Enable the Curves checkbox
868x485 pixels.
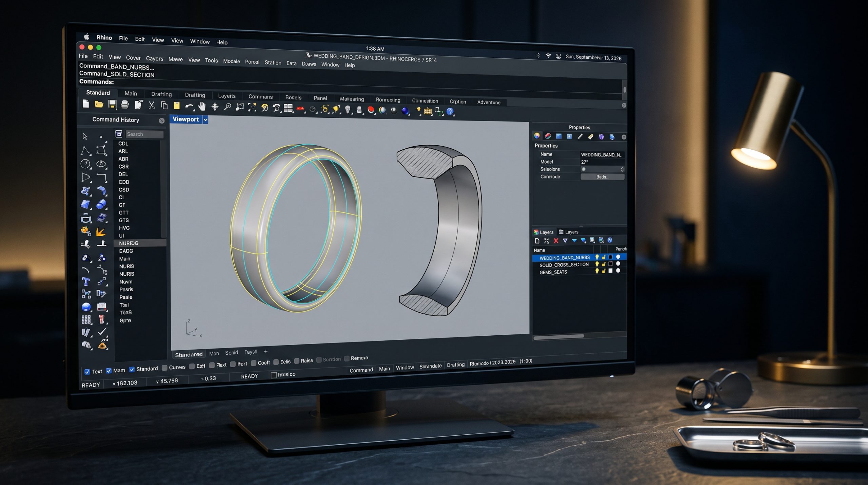[x=165, y=368]
